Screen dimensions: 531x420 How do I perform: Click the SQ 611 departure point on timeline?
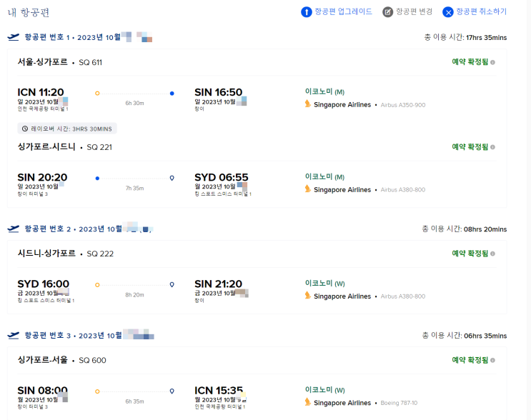[x=97, y=93]
